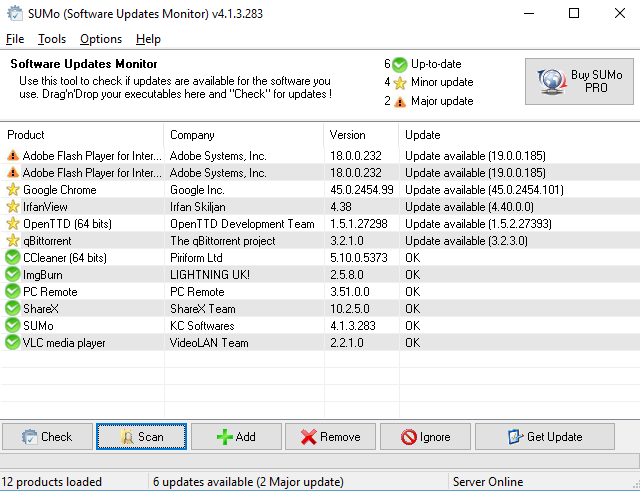Click the SUMo app icon in title bar

(15, 13)
